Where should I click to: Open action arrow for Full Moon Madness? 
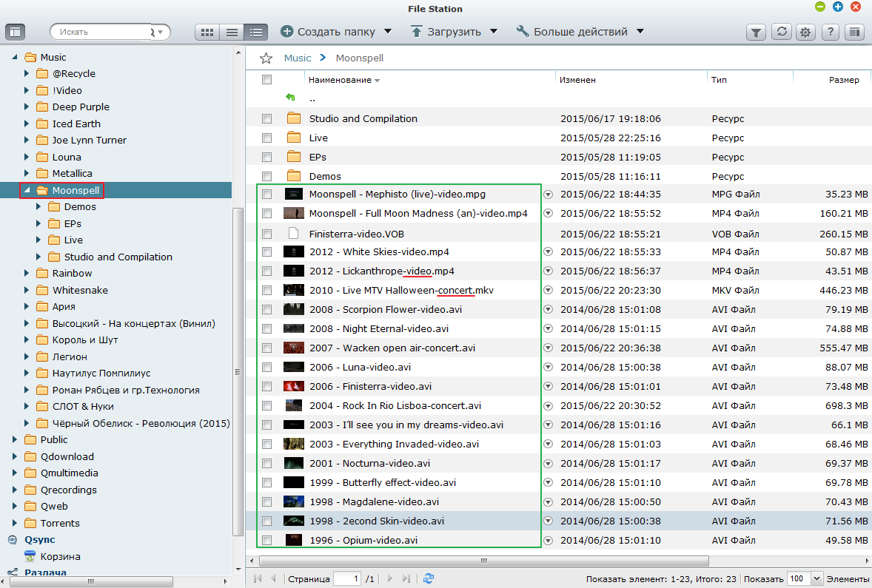(x=548, y=214)
